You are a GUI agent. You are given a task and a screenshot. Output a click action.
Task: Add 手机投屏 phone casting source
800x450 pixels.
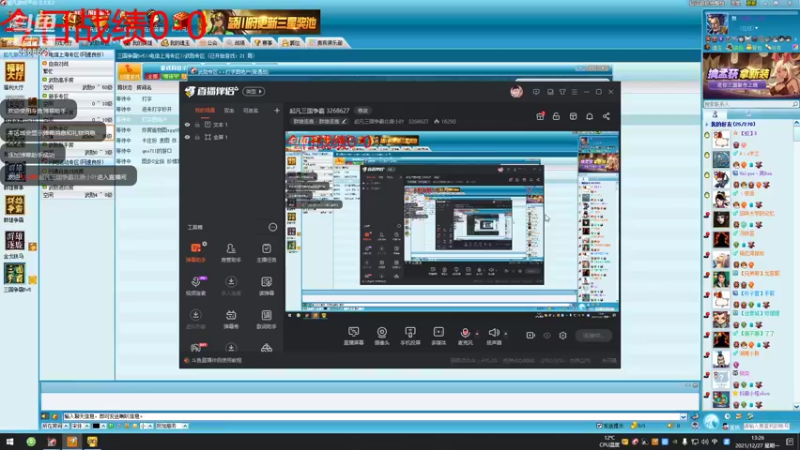pos(410,336)
